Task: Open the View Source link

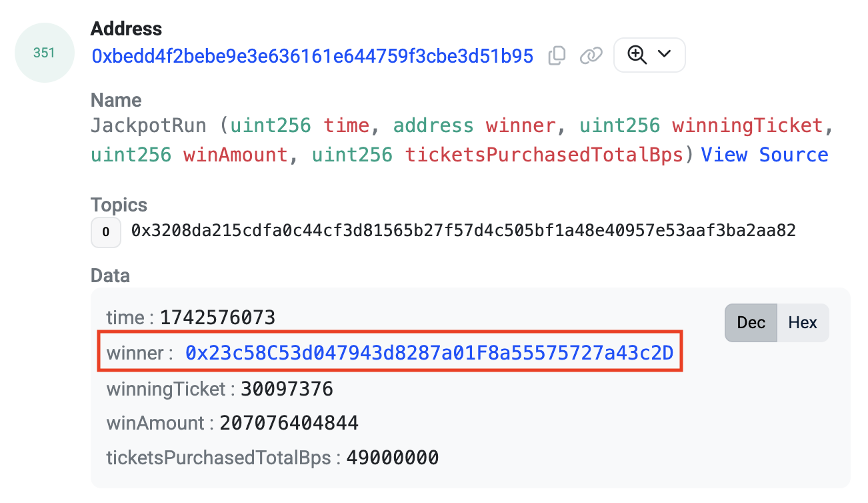Action: tap(764, 155)
